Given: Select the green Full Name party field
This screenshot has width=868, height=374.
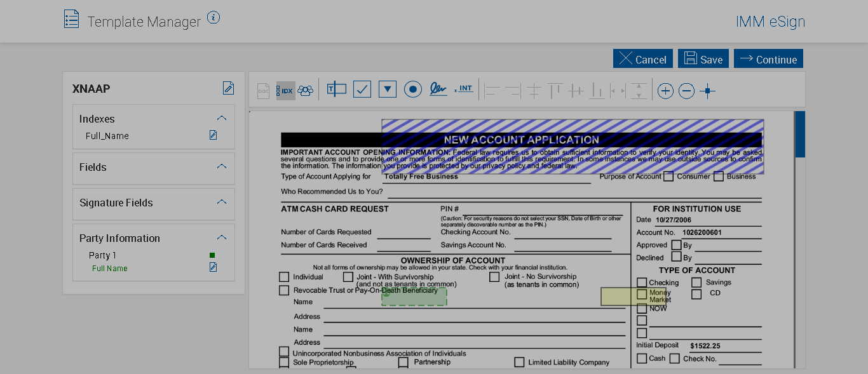Looking at the screenshot, I should click(x=110, y=269).
